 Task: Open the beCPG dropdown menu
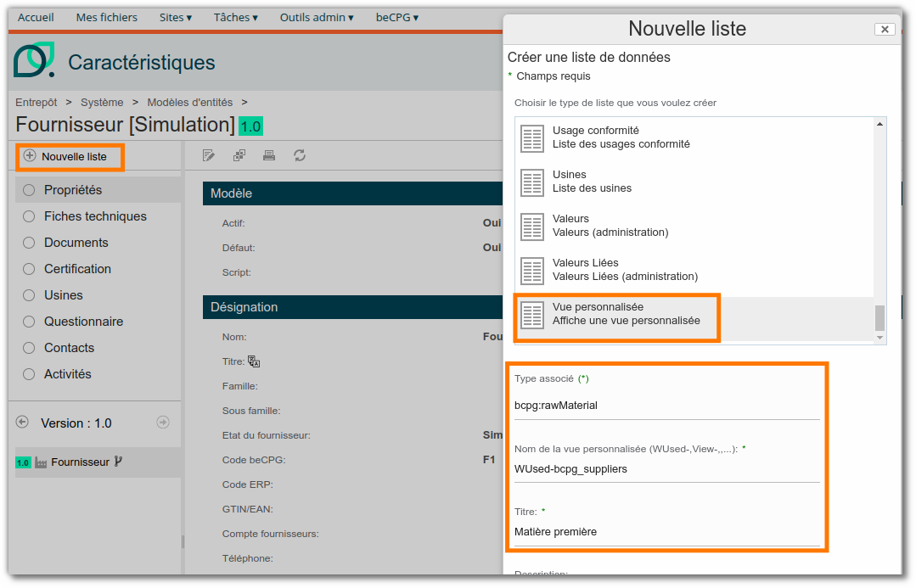click(x=397, y=18)
